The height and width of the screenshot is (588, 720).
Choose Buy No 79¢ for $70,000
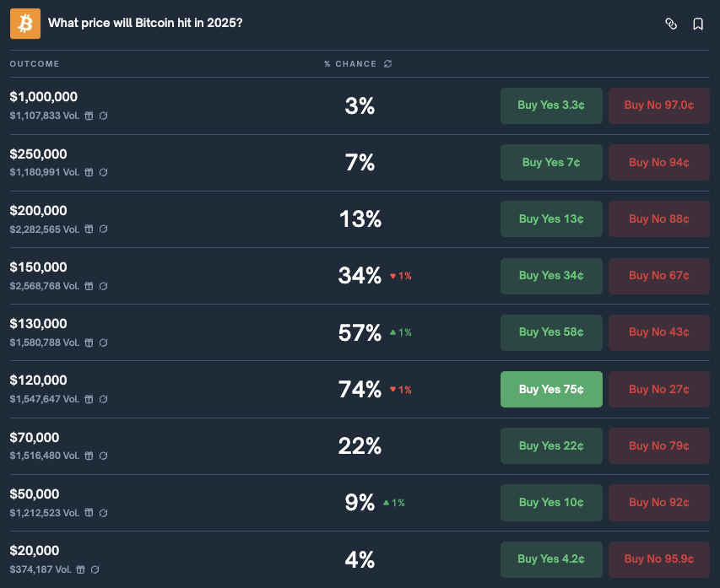[659, 445]
